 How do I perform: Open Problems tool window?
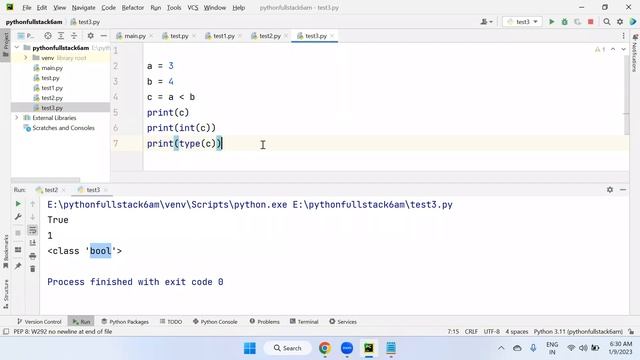pyautogui.click(x=264, y=322)
